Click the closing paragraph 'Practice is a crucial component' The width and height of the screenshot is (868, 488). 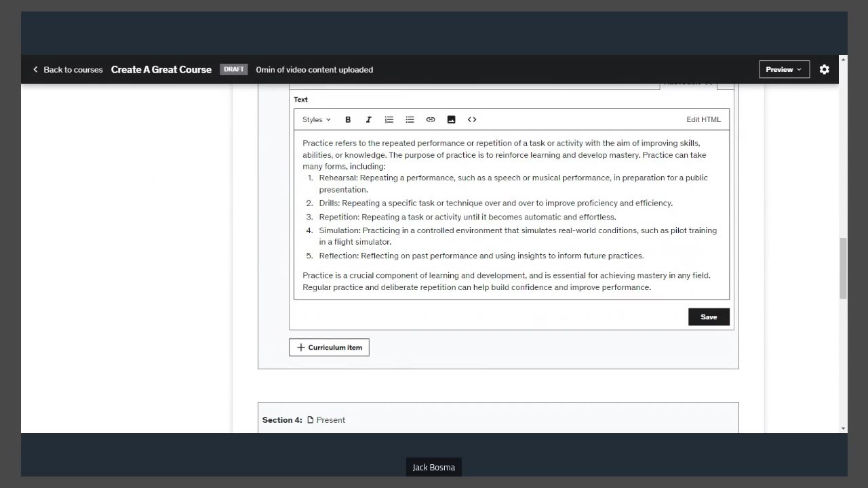[x=507, y=281]
